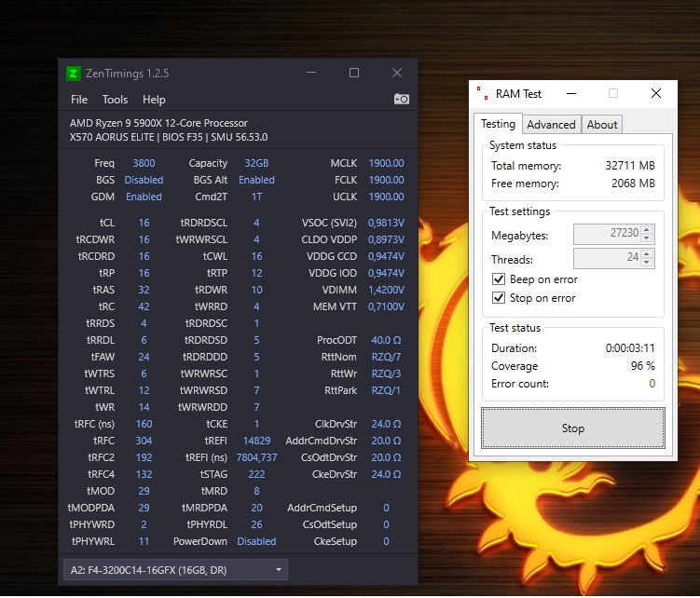The height and width of the screenshot is (598, 700).
Task: Minimize the RAM Test window
Action: pos(571,93)
